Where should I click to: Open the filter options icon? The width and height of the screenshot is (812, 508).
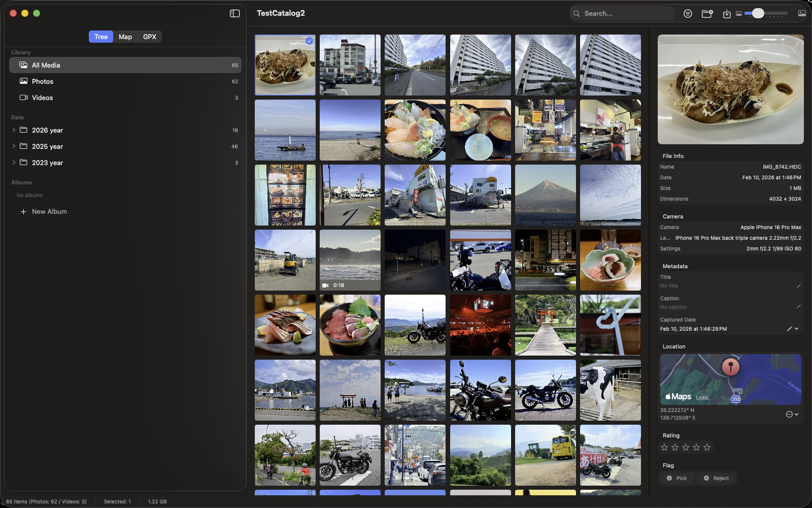688,14
